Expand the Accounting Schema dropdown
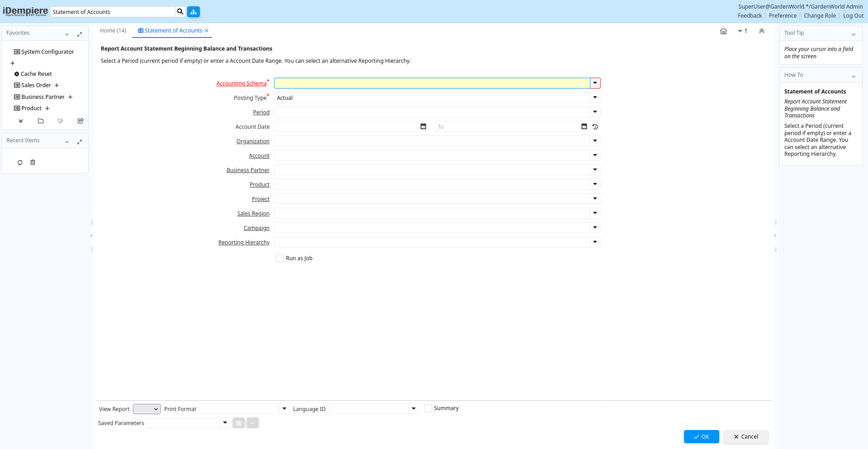 [x=595, y=83]
